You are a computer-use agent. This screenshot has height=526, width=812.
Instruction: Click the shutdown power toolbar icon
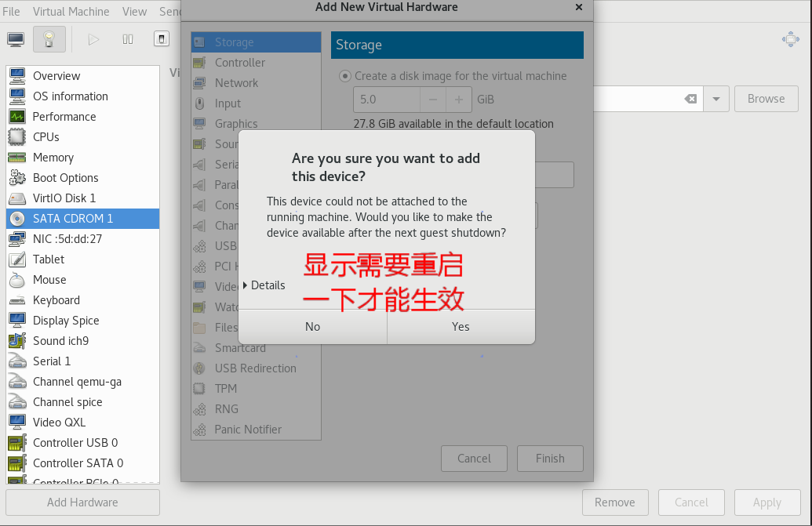coord(162,39)
